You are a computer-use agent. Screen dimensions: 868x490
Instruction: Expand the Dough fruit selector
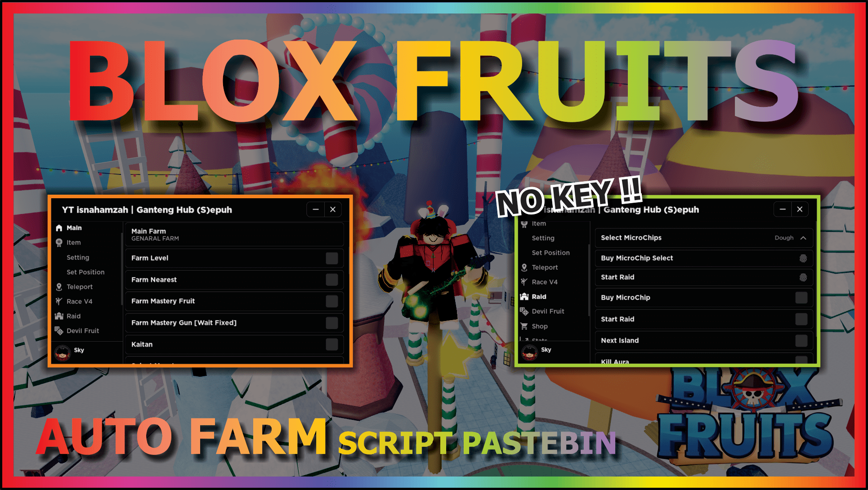tap(806, 237)
